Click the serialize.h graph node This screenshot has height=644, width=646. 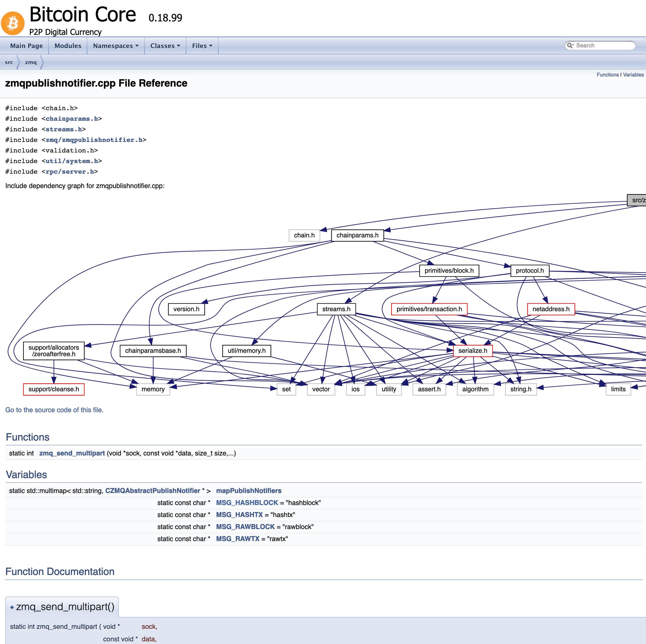[472, 351]
